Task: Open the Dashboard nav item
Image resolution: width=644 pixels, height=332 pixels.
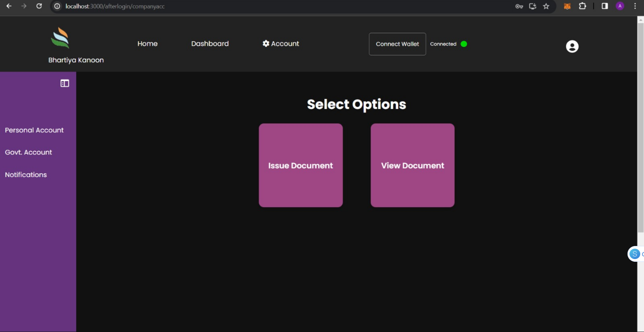Action: point(210,44)
